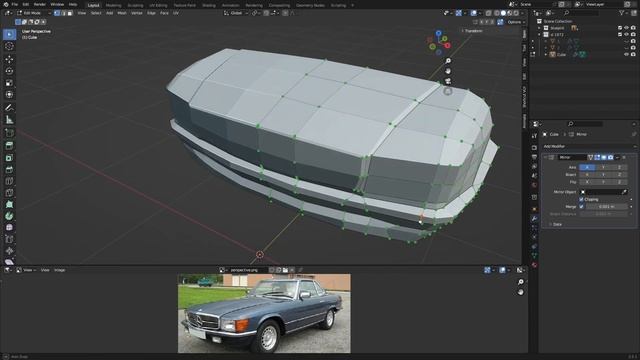Select the Measure tool
This screenshot has width=640, height=360.
coord(9,120)
